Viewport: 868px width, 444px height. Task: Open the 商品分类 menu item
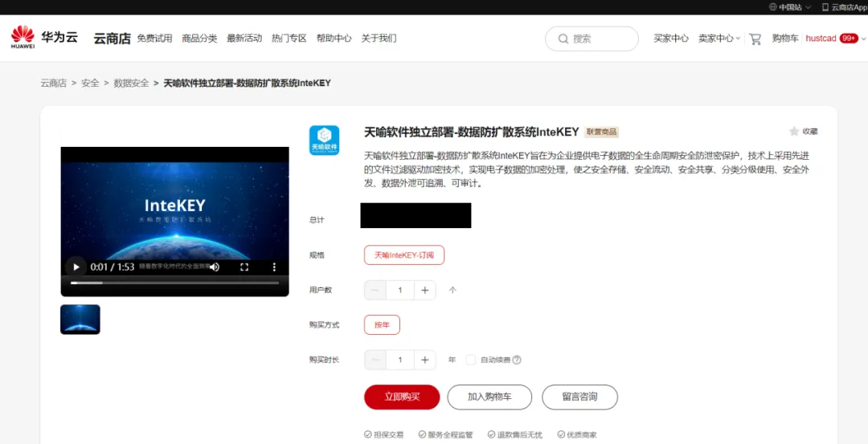(199, 39)
